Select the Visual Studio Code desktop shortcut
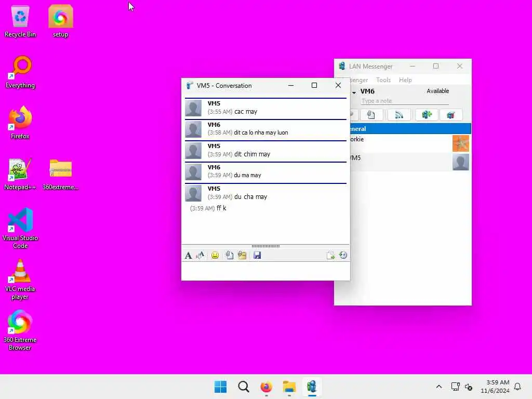 tap(20, 229)
